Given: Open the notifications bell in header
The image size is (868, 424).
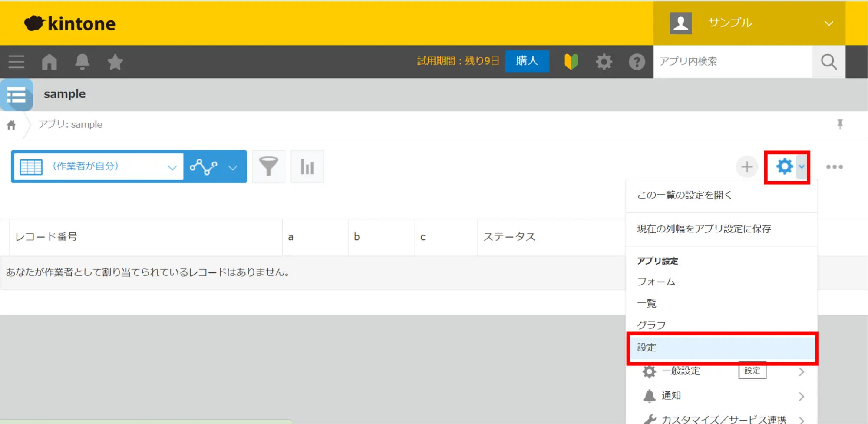Looking at the screenshot, I should coord(82,62).
